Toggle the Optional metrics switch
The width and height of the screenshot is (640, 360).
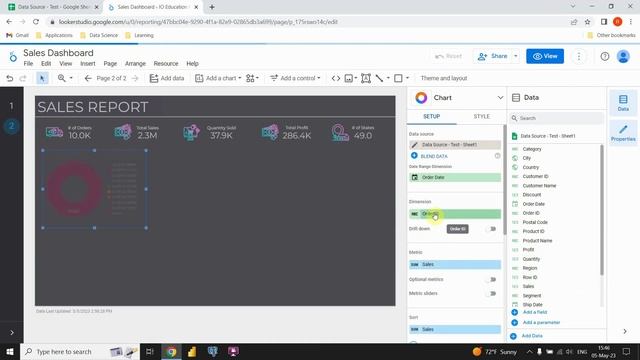pyautogui.click(x=492, y=280)
